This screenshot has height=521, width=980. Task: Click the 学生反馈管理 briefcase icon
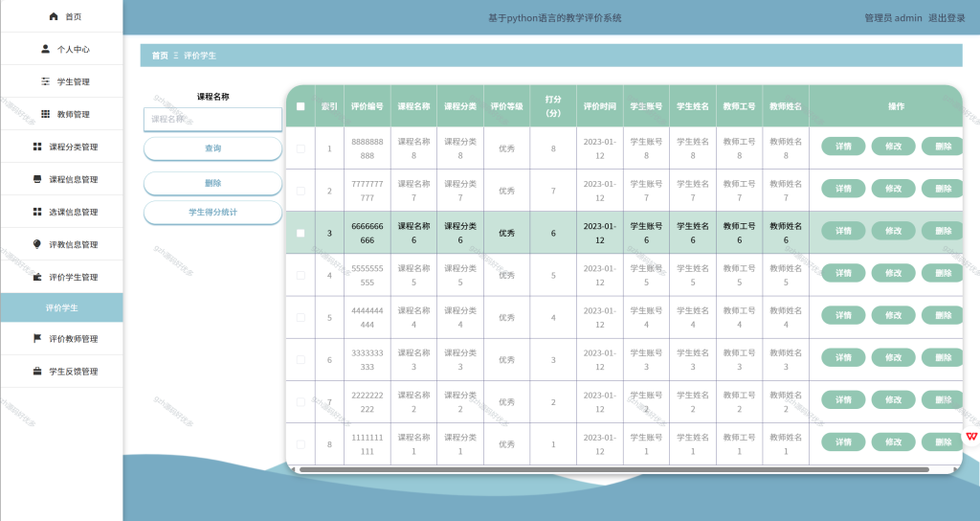pos(37,371)
